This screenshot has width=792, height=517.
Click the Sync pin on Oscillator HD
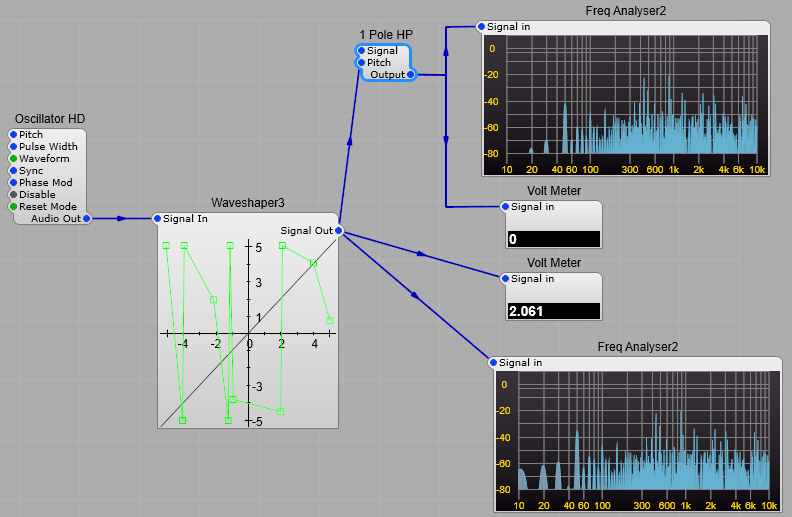coord(14,171)
